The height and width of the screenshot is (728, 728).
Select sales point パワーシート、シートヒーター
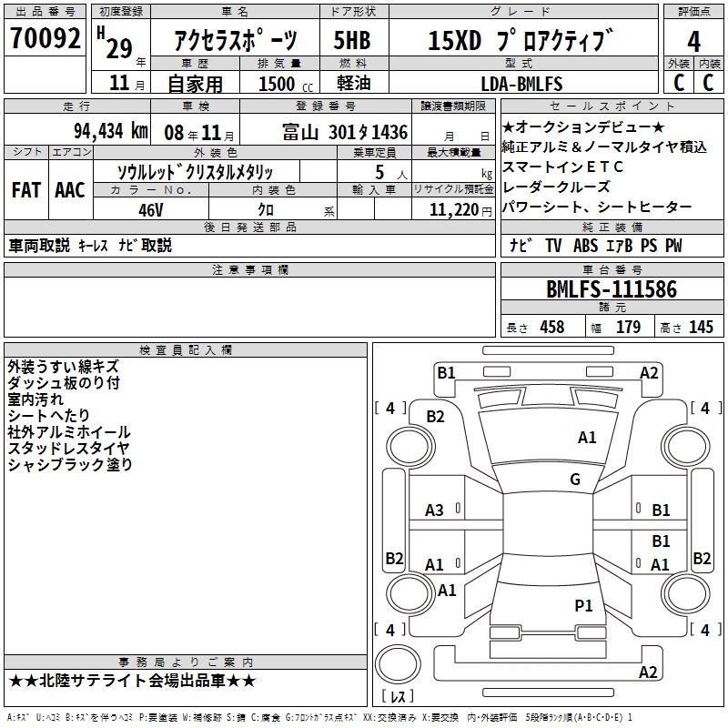[597, 207]
